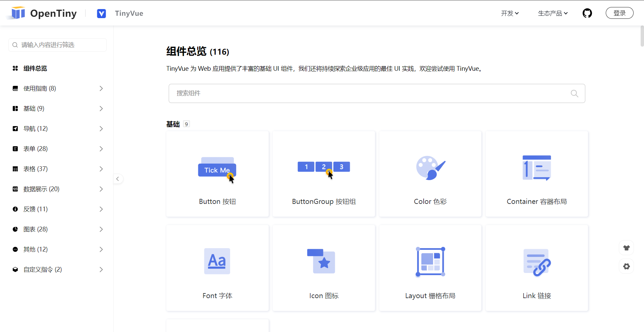
Task: Collapse the sidebar with arrow toggle
Action: tap(118, 179)
